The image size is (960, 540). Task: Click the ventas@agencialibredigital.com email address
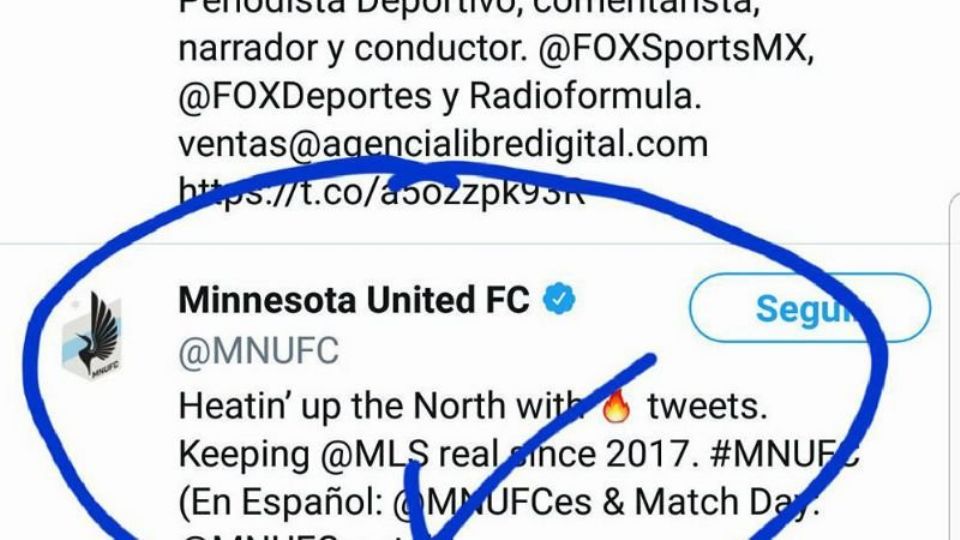point(443,144)
